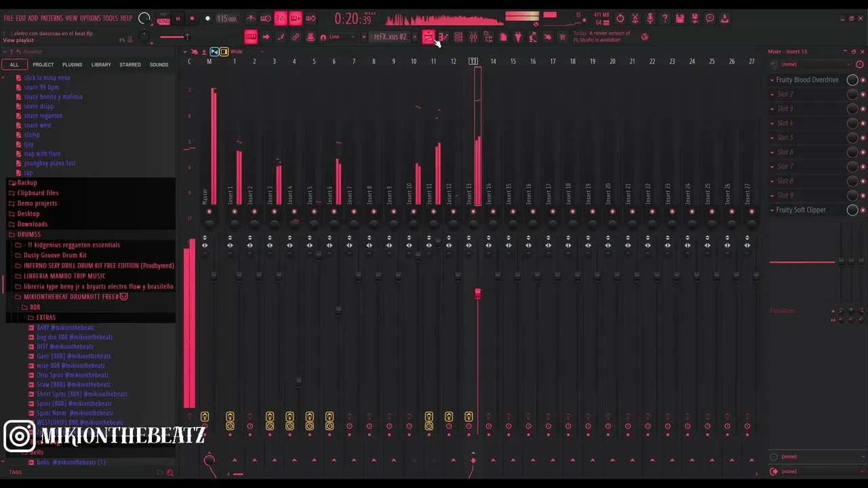
Task: Click the chat bubble icon
Action: (709, 18)
